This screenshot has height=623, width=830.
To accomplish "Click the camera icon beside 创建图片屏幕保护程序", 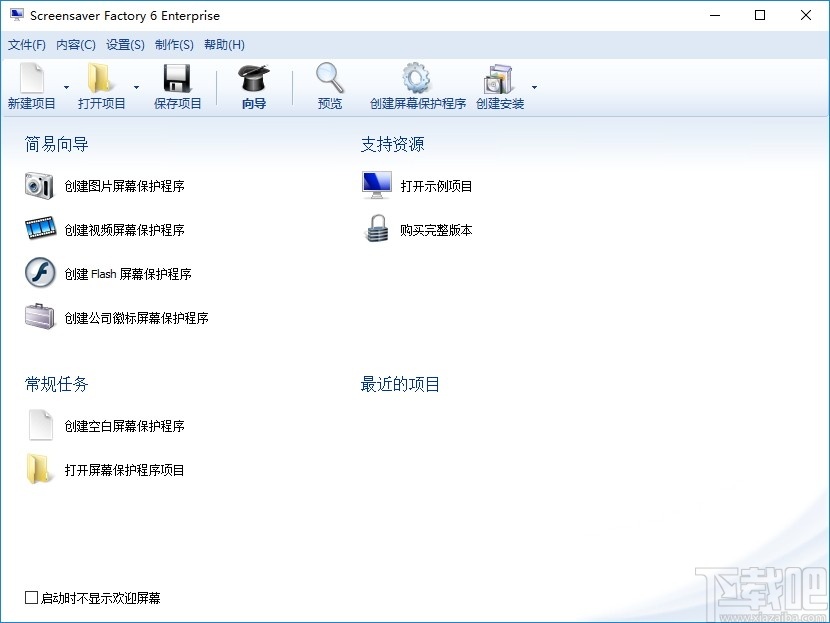I will tap(39, 185).
